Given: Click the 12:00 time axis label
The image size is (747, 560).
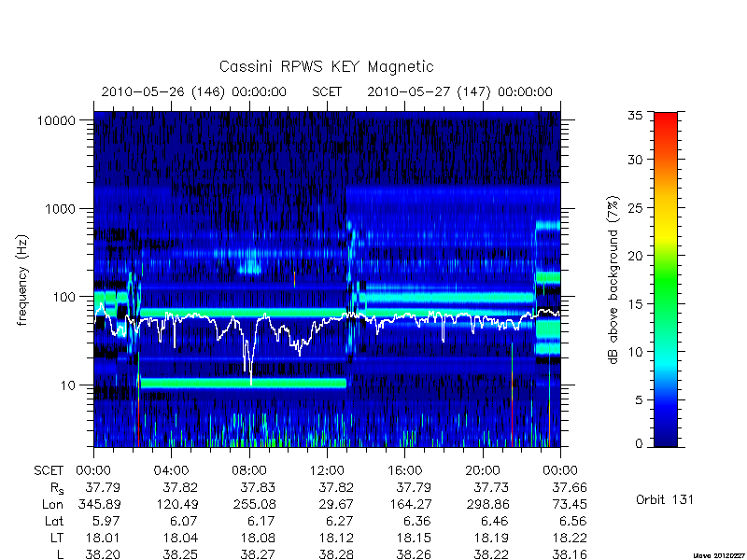Looking at the screenshot, I should coord(327,470).
